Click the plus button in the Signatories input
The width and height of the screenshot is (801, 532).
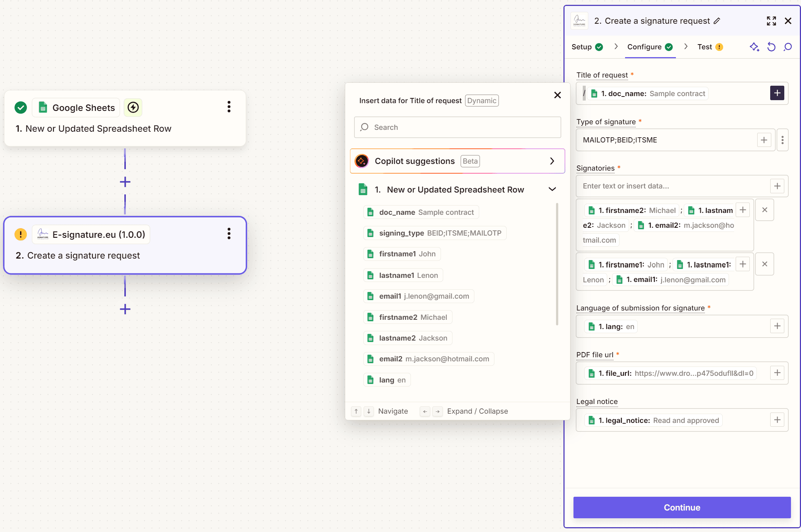pyautogui.click(x=777, y=186)
